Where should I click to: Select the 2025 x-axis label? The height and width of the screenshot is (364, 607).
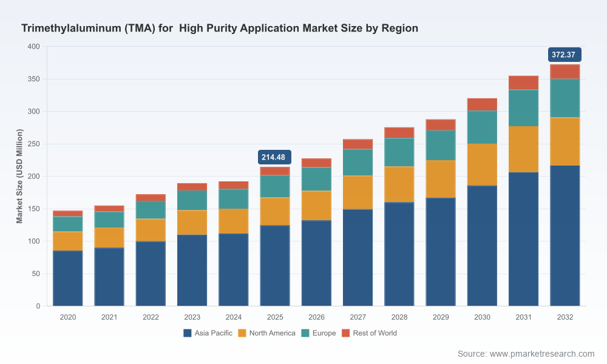pos(275,317)
